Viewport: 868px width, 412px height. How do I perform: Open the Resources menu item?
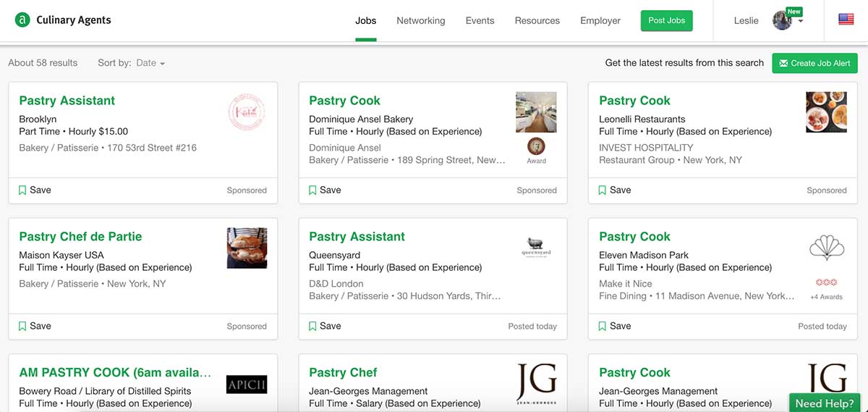tap(537, 20)
